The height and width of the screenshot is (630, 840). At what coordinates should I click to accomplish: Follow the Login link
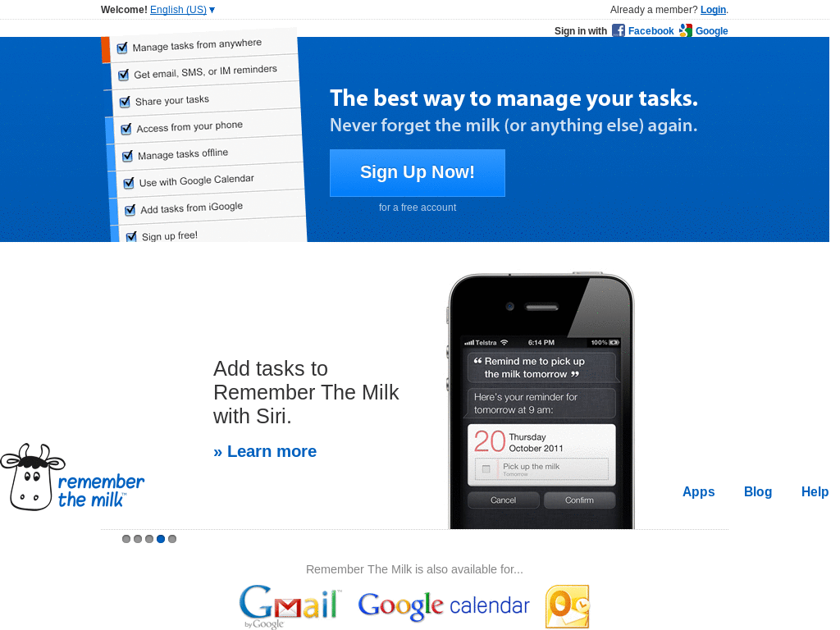coord(713,10)
